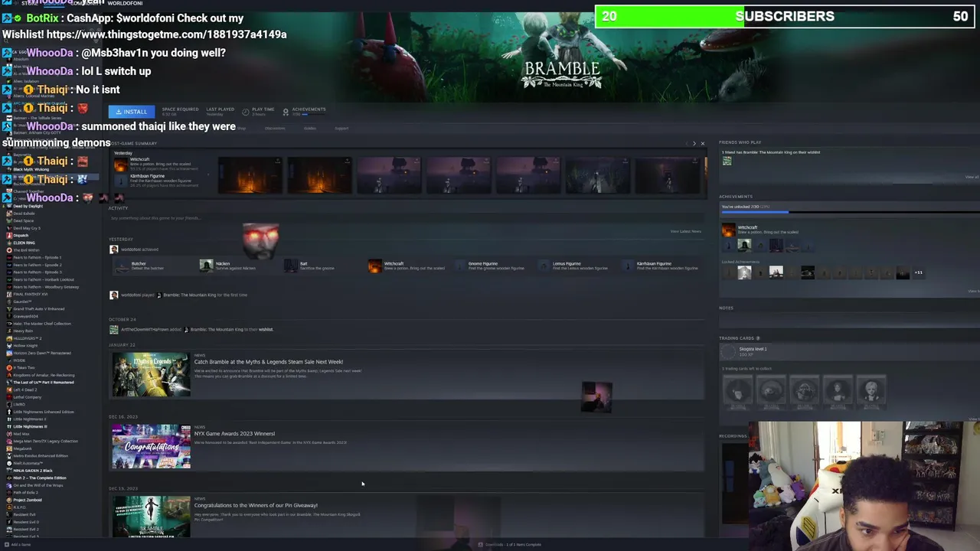Open the wishlist link in October 24 entry
980x551 pixels.
266,329
